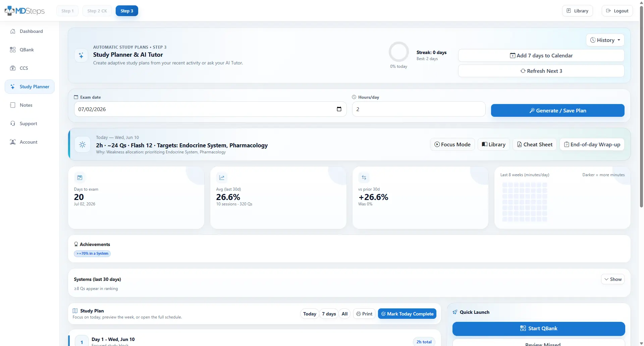The width and height of the screenshot is (644, 346).
Task: Switch to Step 2 CK tab
Action: [97, 11]
